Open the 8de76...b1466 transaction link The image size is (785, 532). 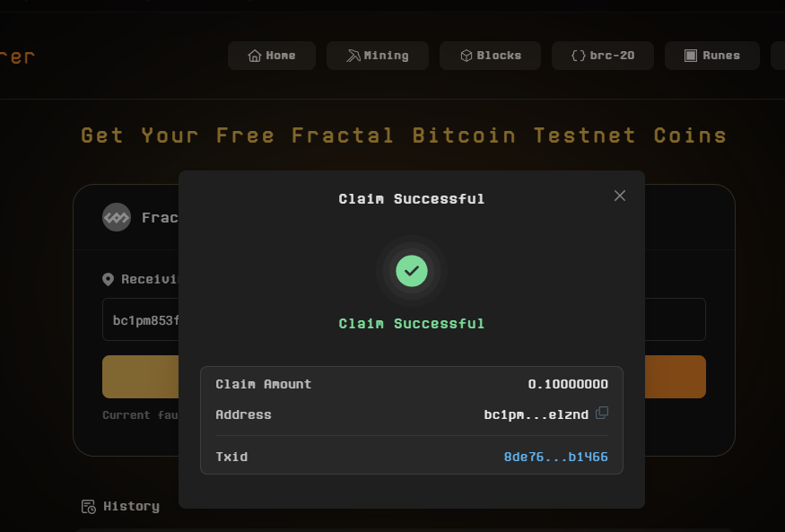[555, 457]
